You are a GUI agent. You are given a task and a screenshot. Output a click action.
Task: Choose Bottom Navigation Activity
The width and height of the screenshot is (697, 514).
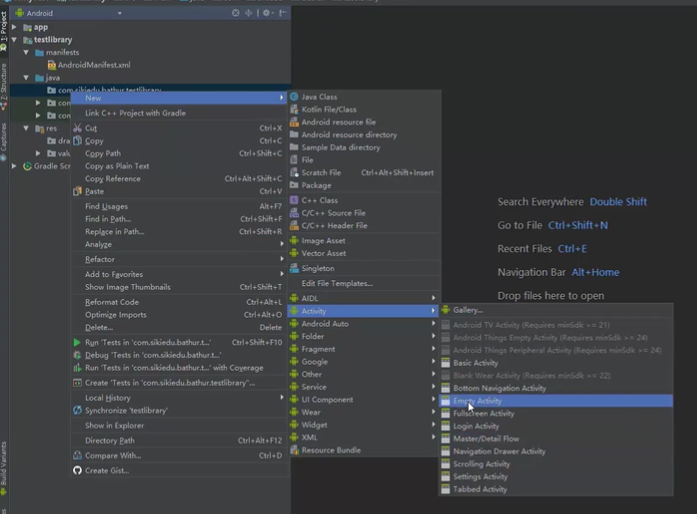pyautogui.click(x=556, y=388)
